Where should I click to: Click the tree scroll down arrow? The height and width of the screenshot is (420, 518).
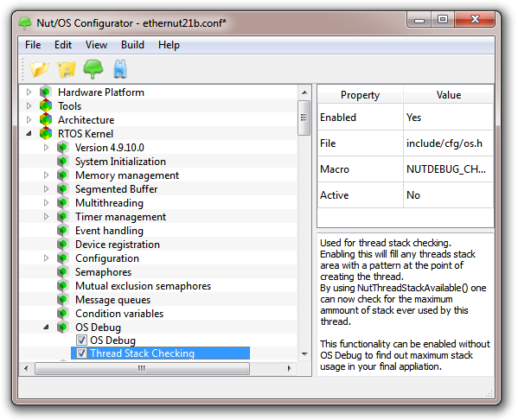pyautogui.click(x=304, y=354)
